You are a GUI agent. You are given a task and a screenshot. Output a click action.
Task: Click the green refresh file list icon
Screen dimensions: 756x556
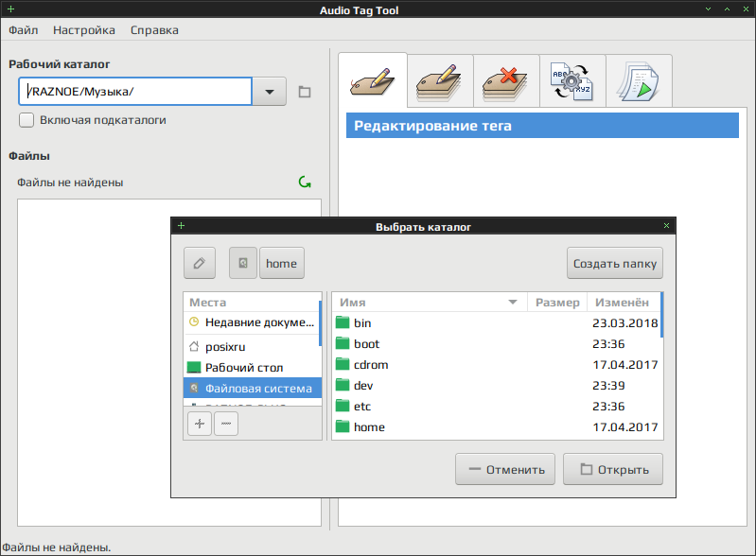(305, 182)
